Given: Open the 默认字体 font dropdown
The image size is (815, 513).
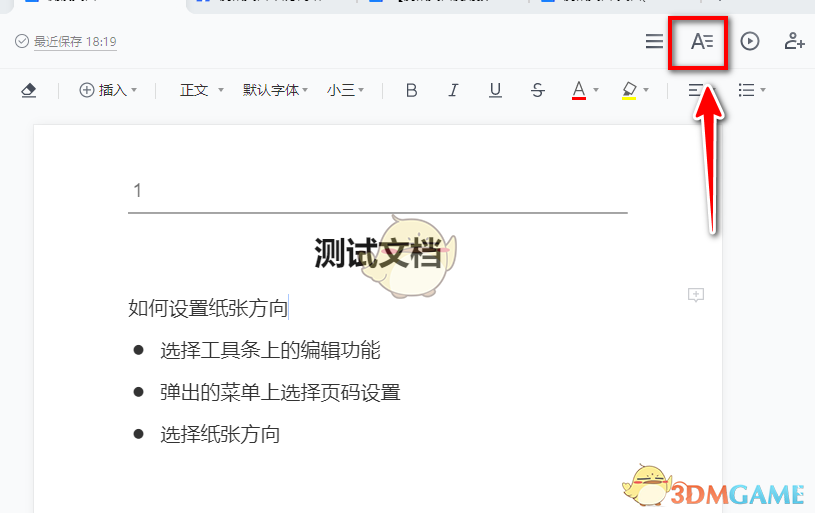Looking at the screenshot, I should 275,90.
